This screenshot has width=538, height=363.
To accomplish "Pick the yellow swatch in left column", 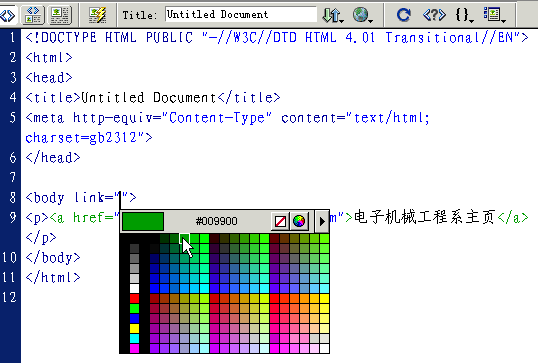I will click(x=134, y=329).
